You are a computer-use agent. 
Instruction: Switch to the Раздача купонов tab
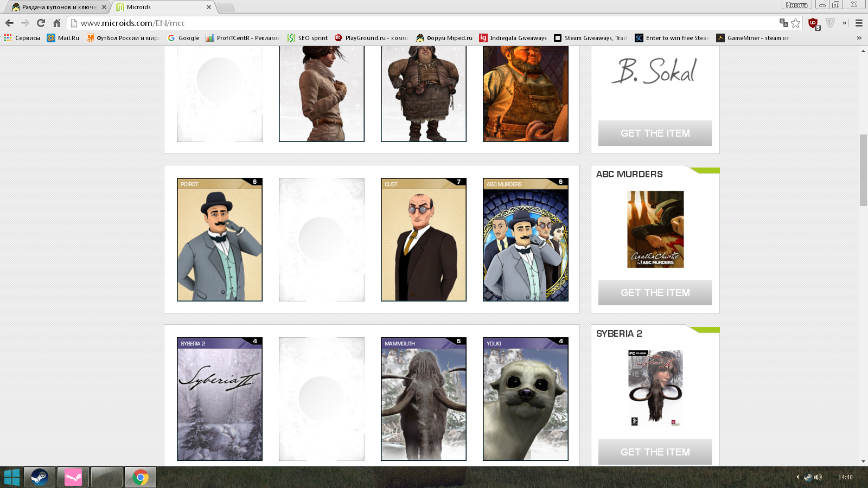(x=57, y=7)
